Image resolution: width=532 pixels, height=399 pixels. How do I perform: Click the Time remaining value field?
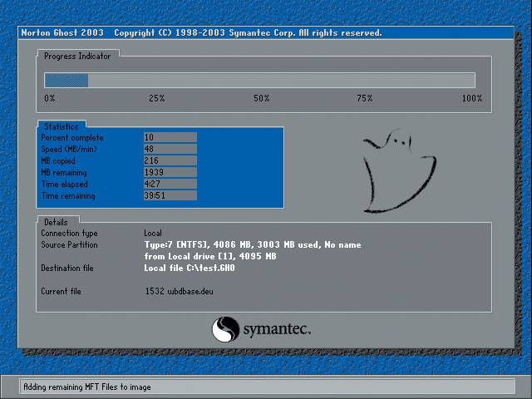[170, 195]
